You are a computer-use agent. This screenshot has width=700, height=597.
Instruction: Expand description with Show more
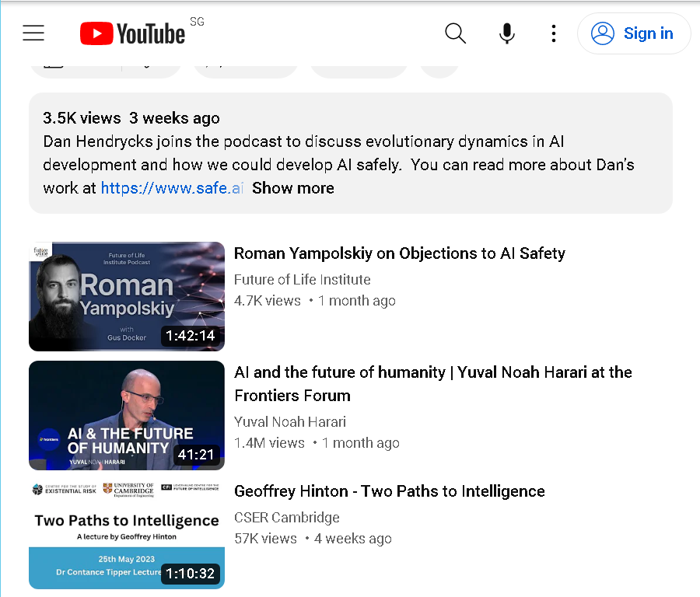pos(293,188)
